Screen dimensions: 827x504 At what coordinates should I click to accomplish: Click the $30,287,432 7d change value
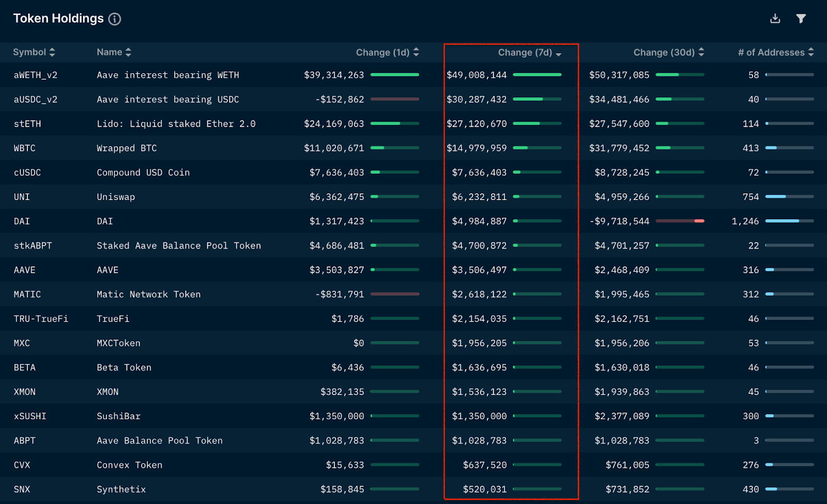pos(477,99)
